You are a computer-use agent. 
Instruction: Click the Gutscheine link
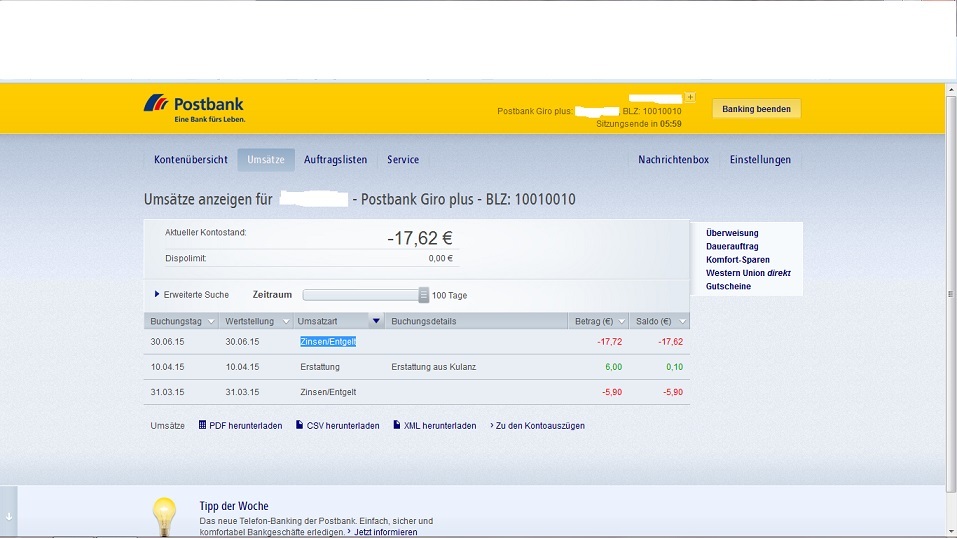[728, 286]
